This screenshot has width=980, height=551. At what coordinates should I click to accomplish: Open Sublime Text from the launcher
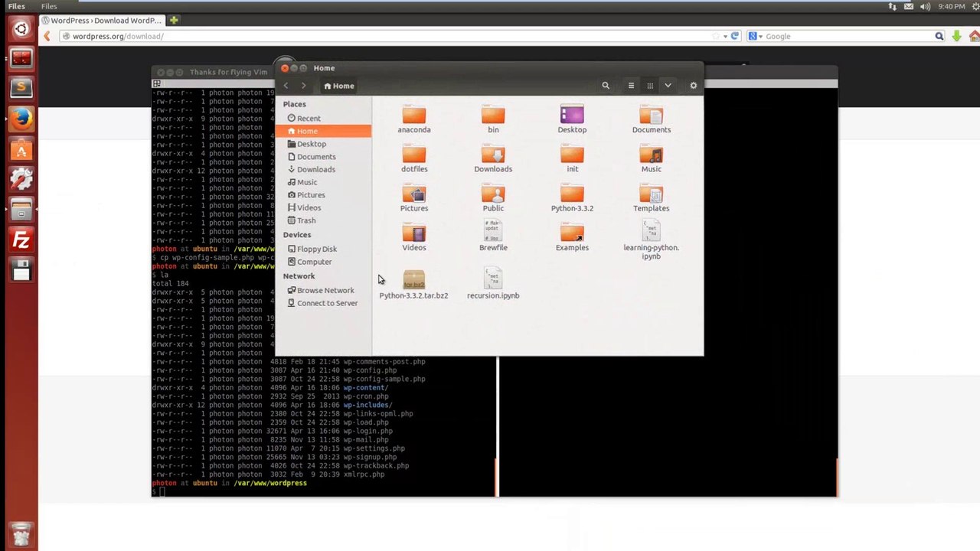pos(21,87)
